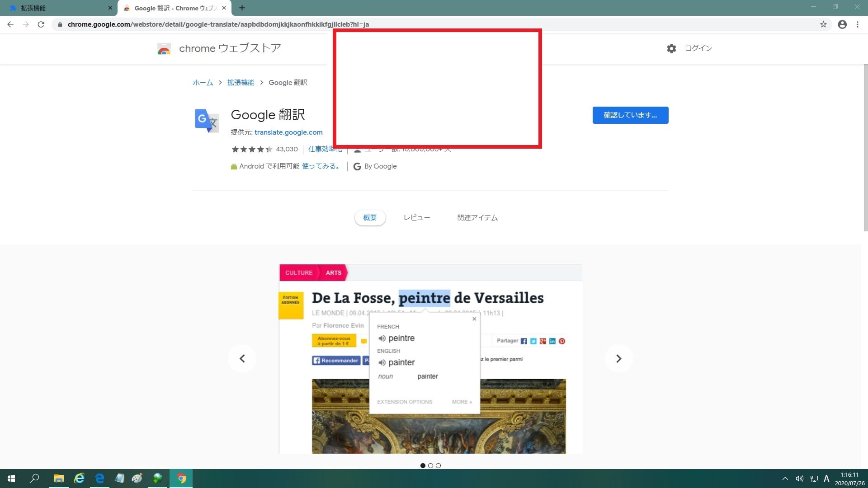Open the taskbar clock and date
Screen dimensions: 868x488
tap(850, 479)
